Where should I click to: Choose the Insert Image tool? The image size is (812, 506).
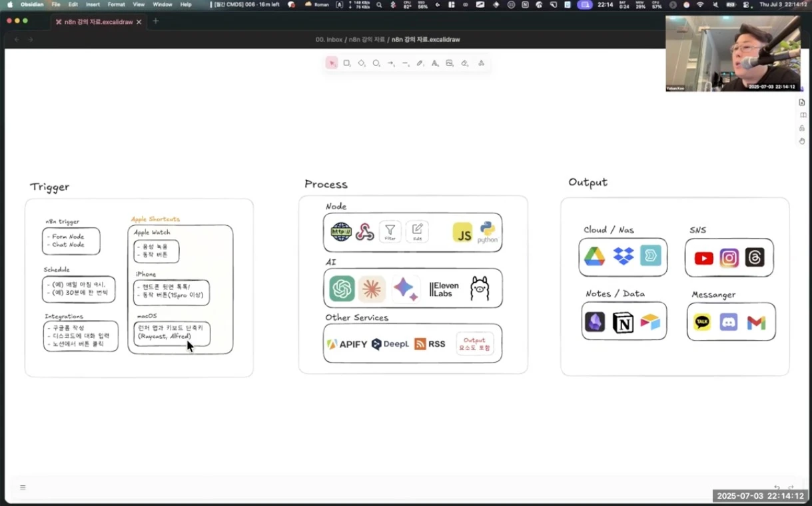pos(450,63)
